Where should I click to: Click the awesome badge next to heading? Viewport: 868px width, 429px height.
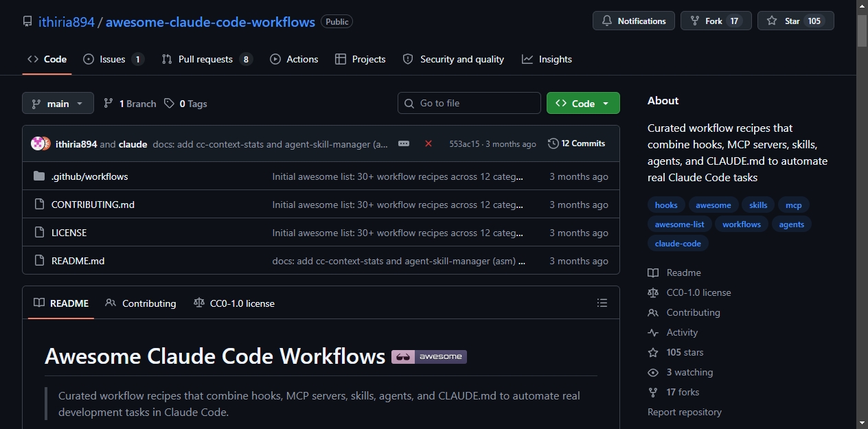[429, 356]
